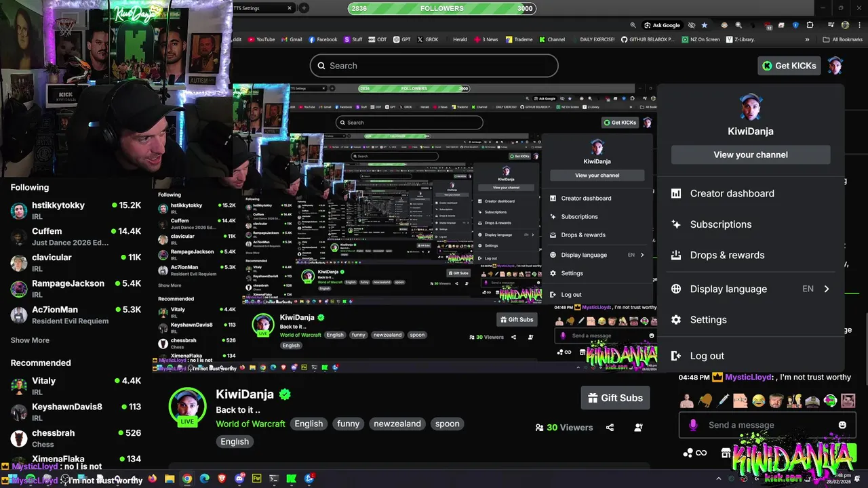Click the verified badge next to KiwiDanja
Screen dimensions: 868x488
tap(285, 394)
